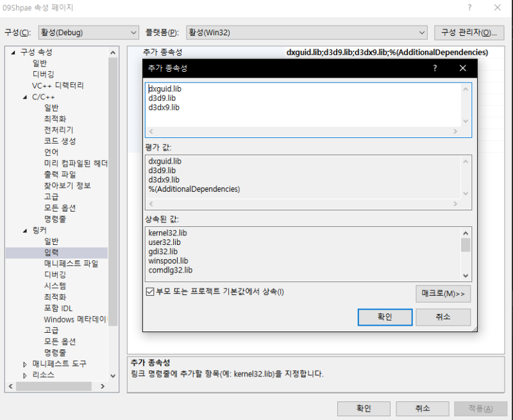The width and height of the screenshot is (513, 420).
Task: Select 모든 옵션 under C/C++
Action: pos(60,208)
